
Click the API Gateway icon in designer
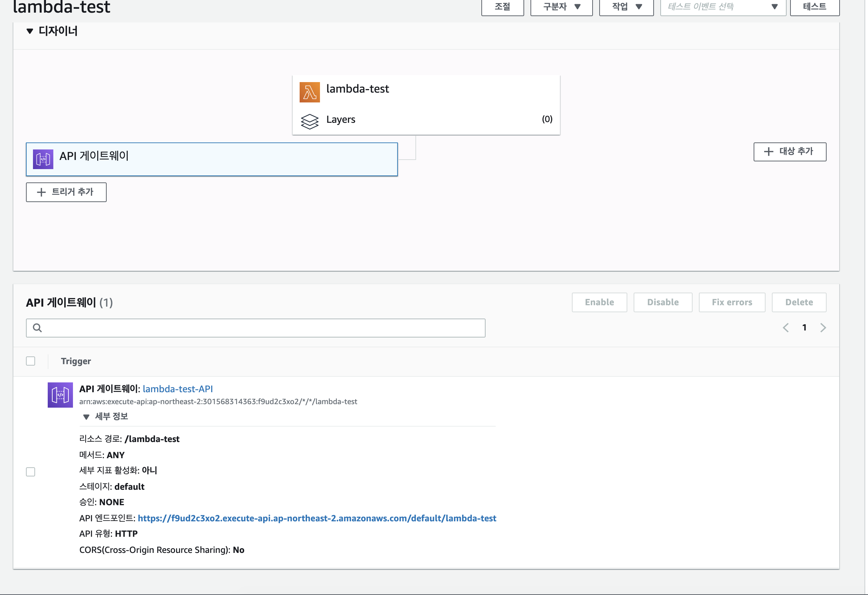tap(43, 159)
